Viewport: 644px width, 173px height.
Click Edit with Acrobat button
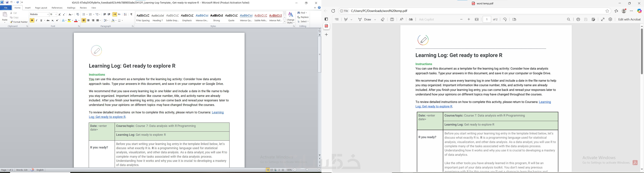[x=629, y=19]
